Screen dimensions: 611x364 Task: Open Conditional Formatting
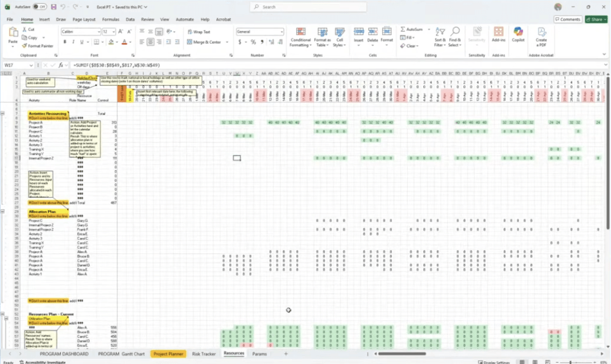tap(300, 38)
